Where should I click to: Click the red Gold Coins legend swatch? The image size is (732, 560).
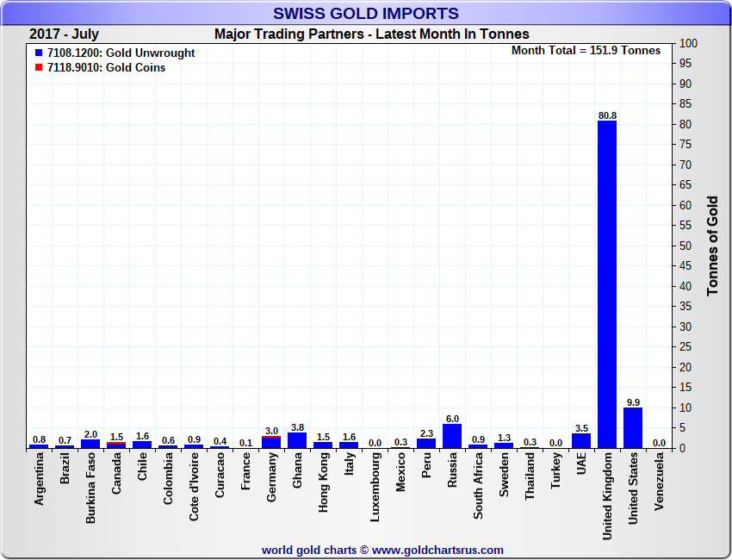[39, 68]
